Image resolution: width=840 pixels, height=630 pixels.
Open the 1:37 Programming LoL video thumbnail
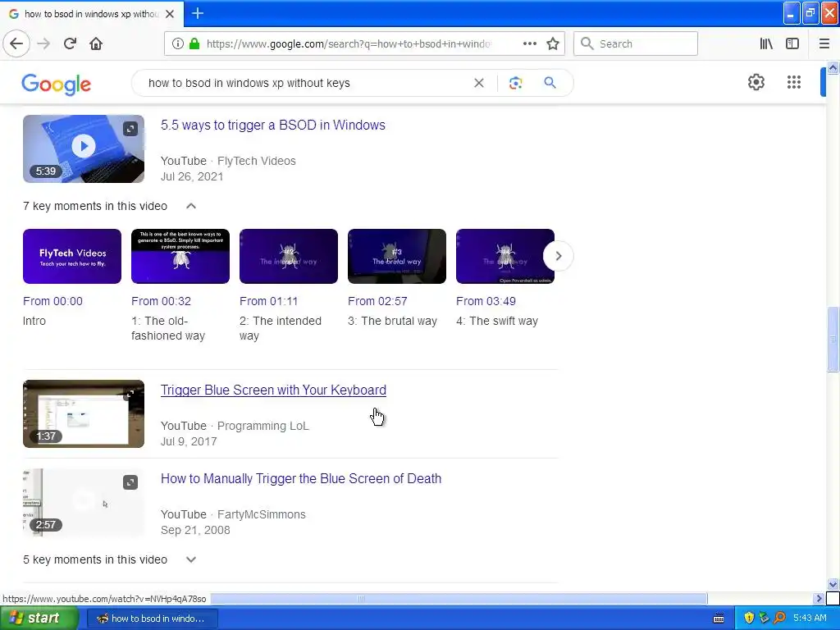coord(84,413)
